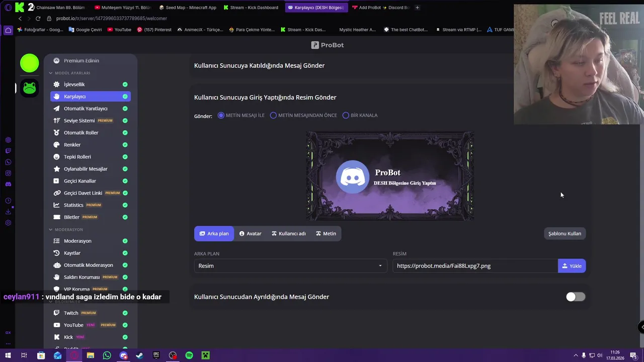Open Otomatik Moderasyon robot module
644x362 pixels.
[x=90, y=265]
